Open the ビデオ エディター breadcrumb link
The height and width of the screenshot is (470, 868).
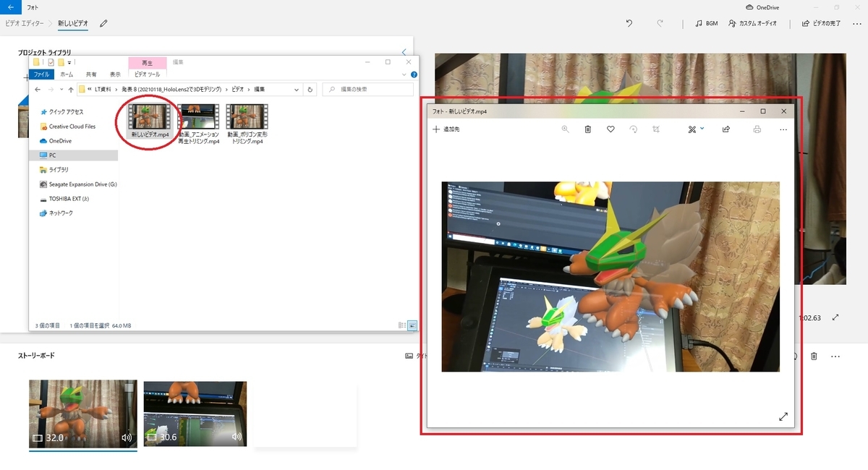coord(26,23)
